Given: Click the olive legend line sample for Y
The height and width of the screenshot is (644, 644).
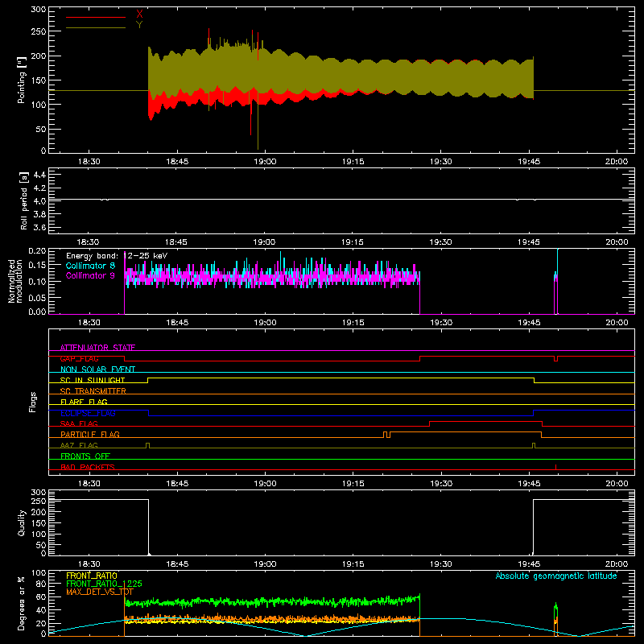Looking at the screenshot, I should [x=96, y=28].
